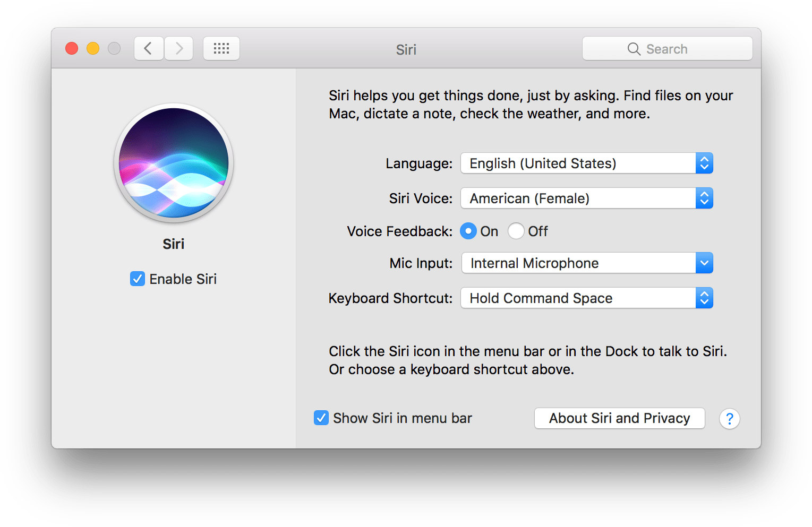Image resolution: width=812 pixels, height=527 pixels.
Task: Click About Siri and Privacy
Action: (619, 418)
